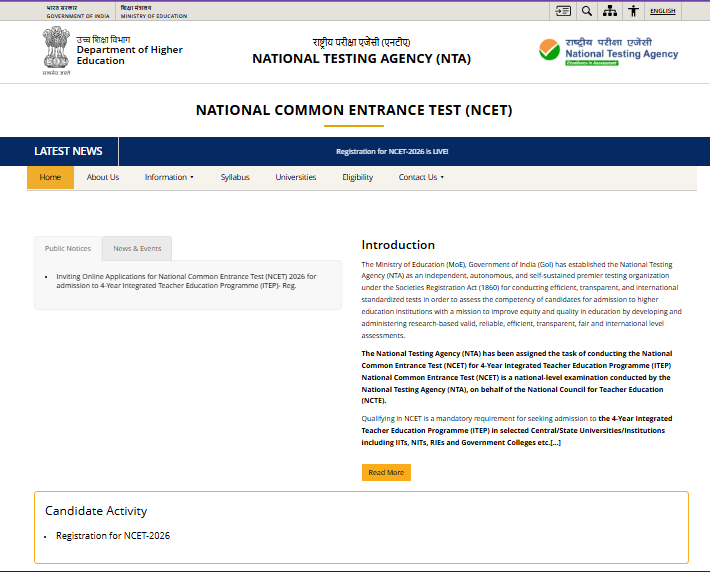Click the Registration is LIVE news ticker
Screen dimensions: 710x572
tap(392, 151)
